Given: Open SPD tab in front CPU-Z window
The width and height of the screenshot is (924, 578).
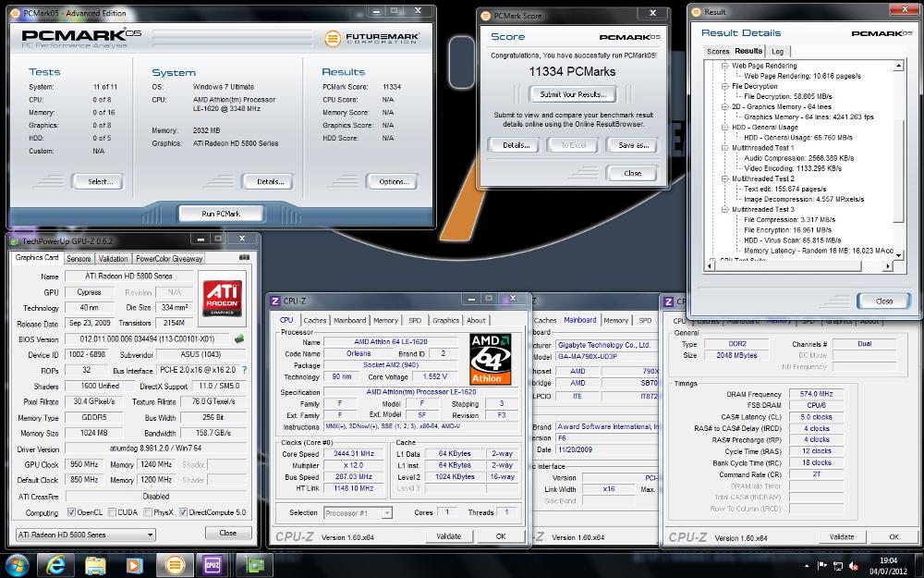Looking at the screenshot, I should click(x=415, y=320).
